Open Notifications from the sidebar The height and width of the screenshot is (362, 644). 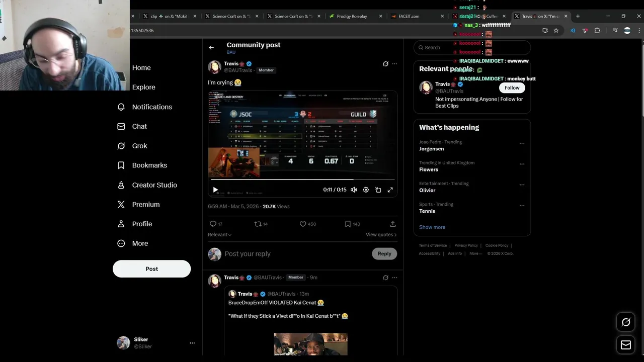tap(144, 107)
